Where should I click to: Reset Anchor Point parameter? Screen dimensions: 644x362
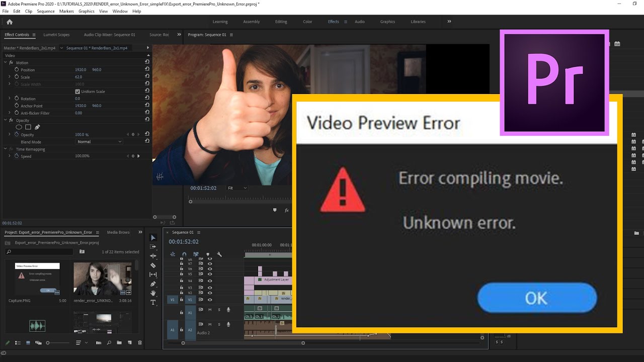click(147, 106)
